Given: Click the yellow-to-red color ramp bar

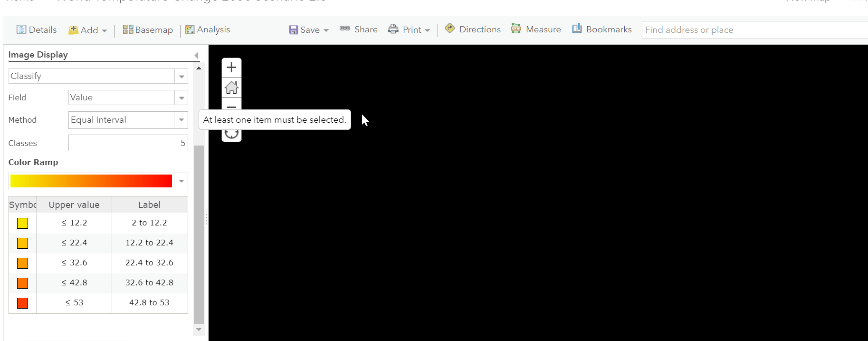Looking at the screenshot, I should pyautogui.click(x=91, y=181).
